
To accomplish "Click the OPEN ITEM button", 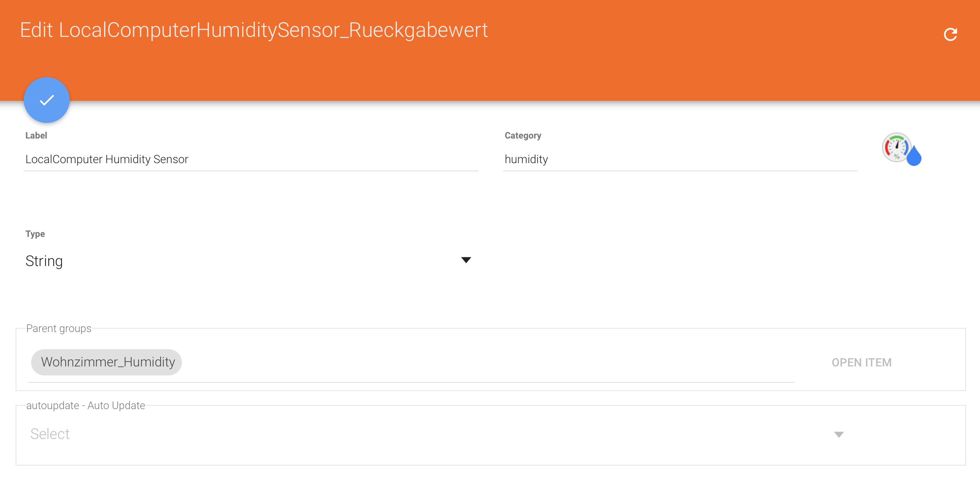I will click(x=862, y=362).
